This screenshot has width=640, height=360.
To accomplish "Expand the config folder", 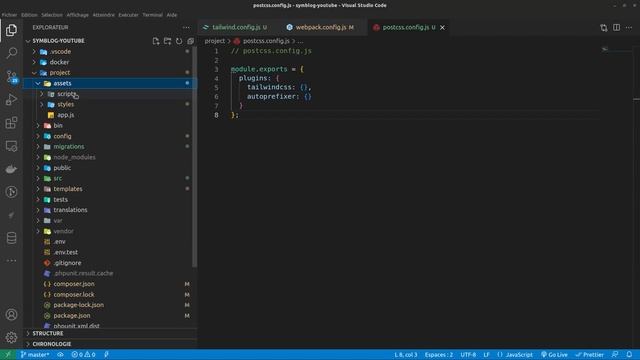I will click(x=110, y=136).
